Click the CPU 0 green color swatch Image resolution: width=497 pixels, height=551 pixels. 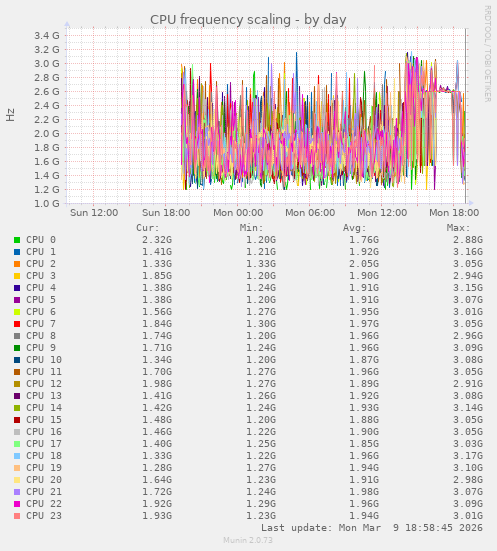[x=17, y=240]
